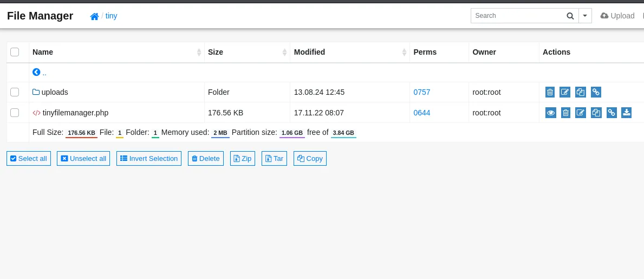Copy the uploads folder using copy icon
Image resolution: width=644 pixels, height=279 pixels.
point(580,92)
